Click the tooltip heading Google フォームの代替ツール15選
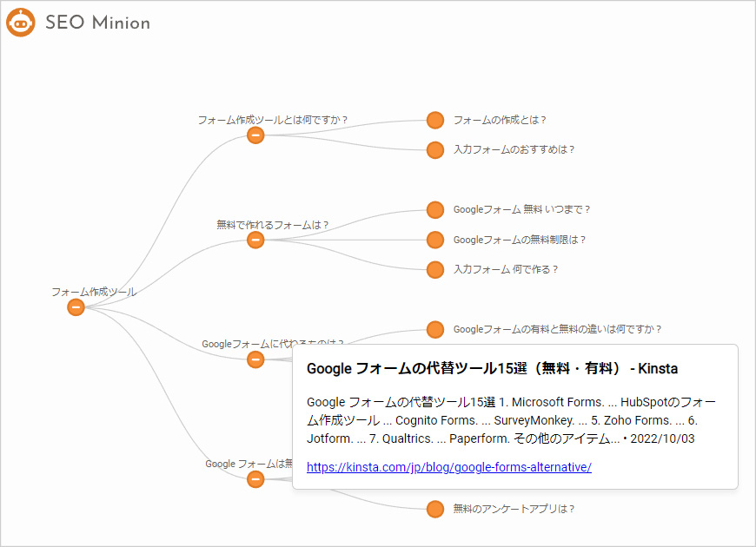 [492, 369]
